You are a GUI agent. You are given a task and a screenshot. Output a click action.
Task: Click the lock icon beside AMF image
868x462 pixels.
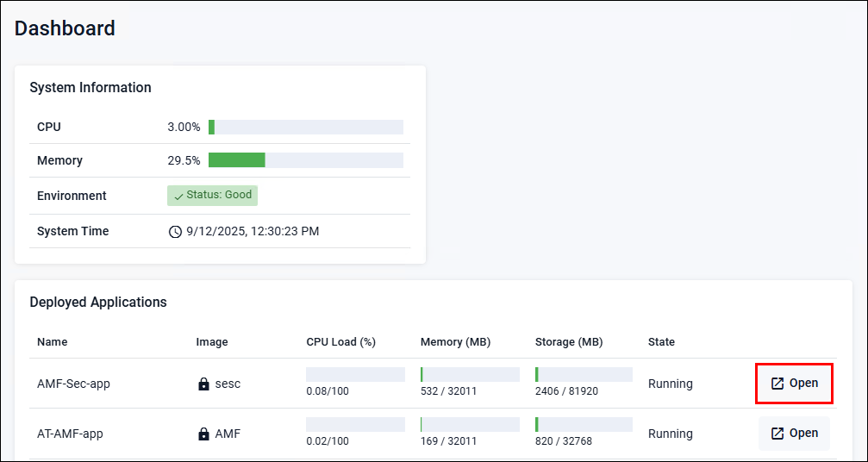pyautogui.click(x=203, y=434)
